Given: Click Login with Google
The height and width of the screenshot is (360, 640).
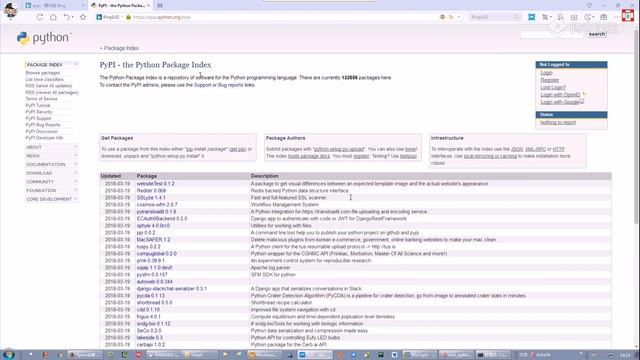Looking at the screenshot, I should (560, 102).
